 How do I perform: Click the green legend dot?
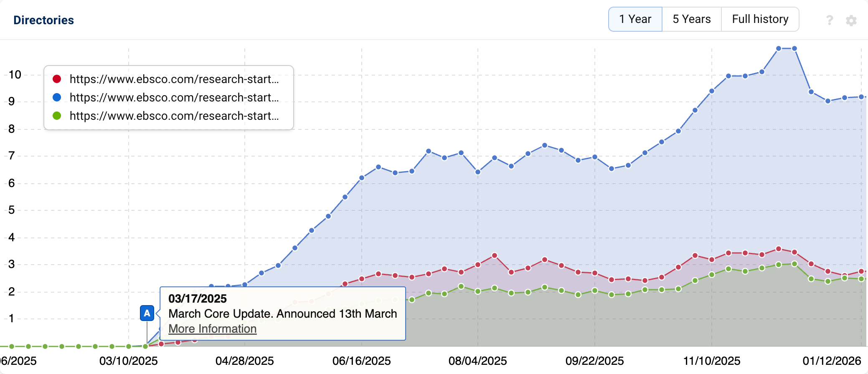(57, 116)
